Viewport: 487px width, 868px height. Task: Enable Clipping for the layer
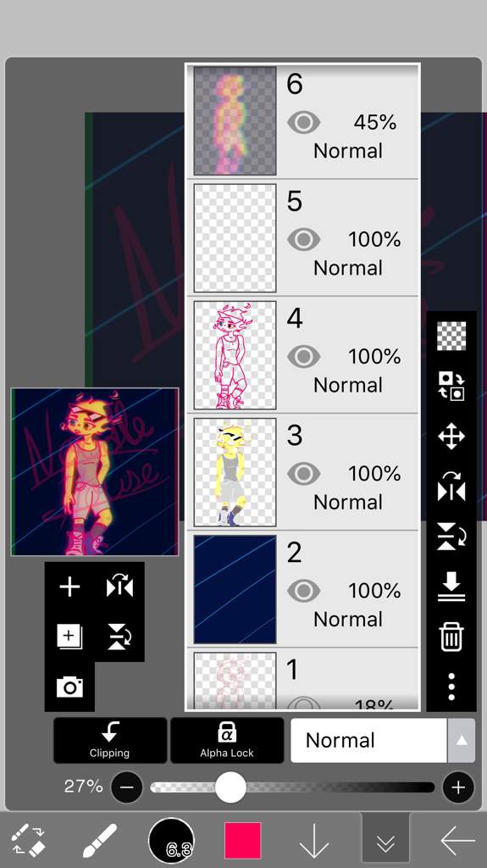tap(109, 740)
